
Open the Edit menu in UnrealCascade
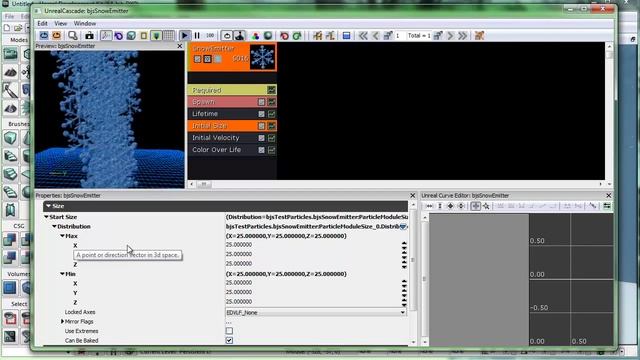tap(42, 23)
